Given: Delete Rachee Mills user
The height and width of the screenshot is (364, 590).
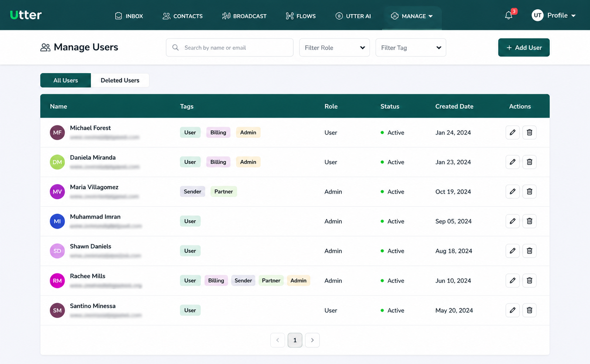Looking at the screenshot, I should click(x=529, y=280).
